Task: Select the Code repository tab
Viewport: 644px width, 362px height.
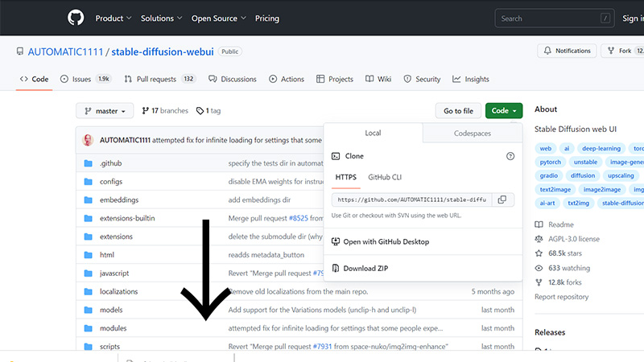Action: [x=34, y=79]
